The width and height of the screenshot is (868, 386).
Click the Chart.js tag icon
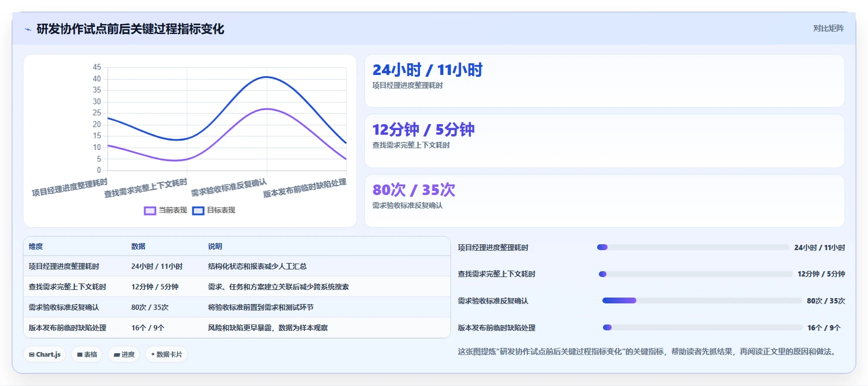32,354
